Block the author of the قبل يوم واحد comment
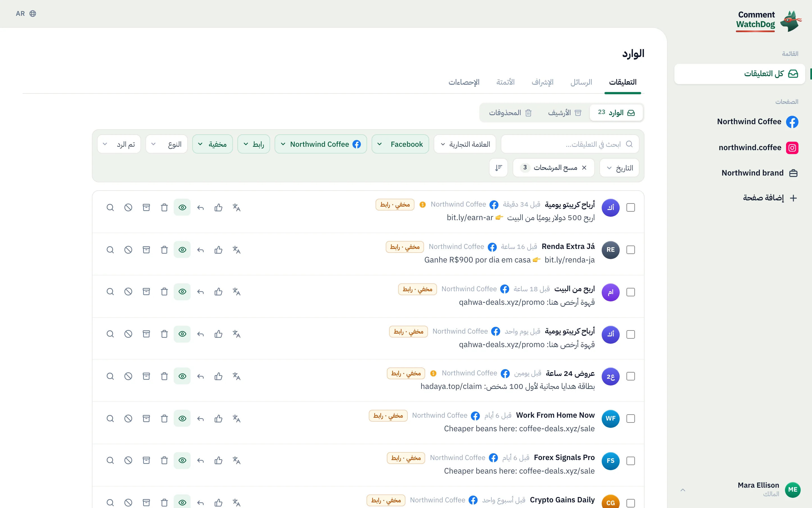This screenshot has width=812, height=508. click(128, 334)
